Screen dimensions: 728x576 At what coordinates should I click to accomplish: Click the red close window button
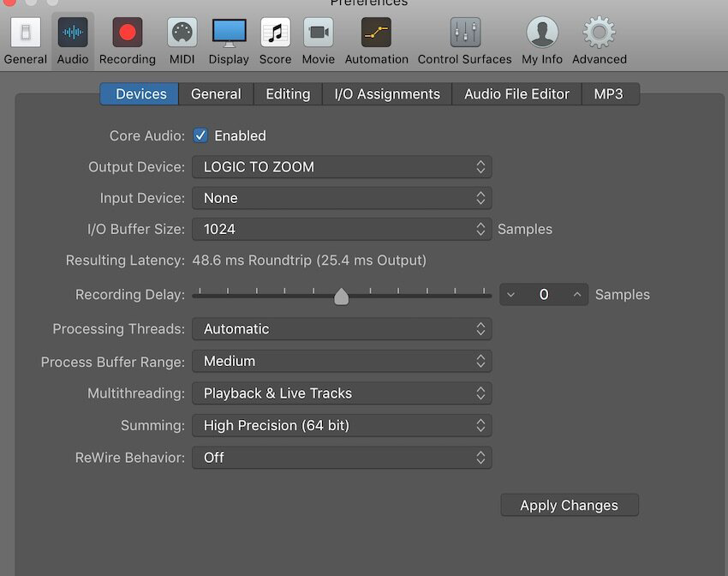(x=9, y=2)
